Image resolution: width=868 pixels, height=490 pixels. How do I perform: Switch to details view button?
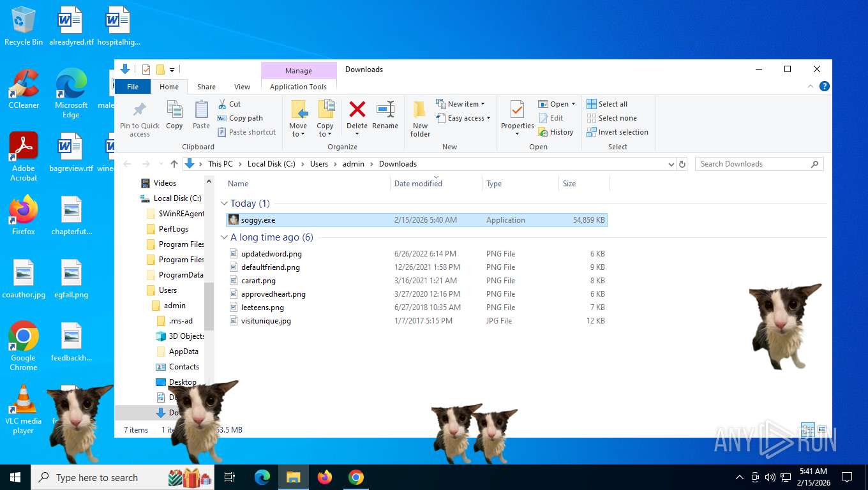[x=807, y=429]
